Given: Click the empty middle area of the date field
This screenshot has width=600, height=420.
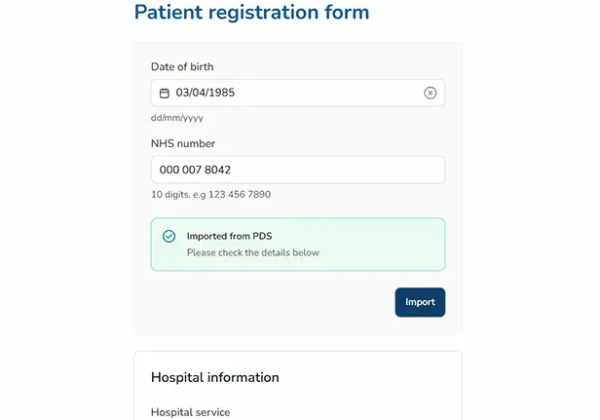Looking at the screenshot, I should click(x=330, y=93).
